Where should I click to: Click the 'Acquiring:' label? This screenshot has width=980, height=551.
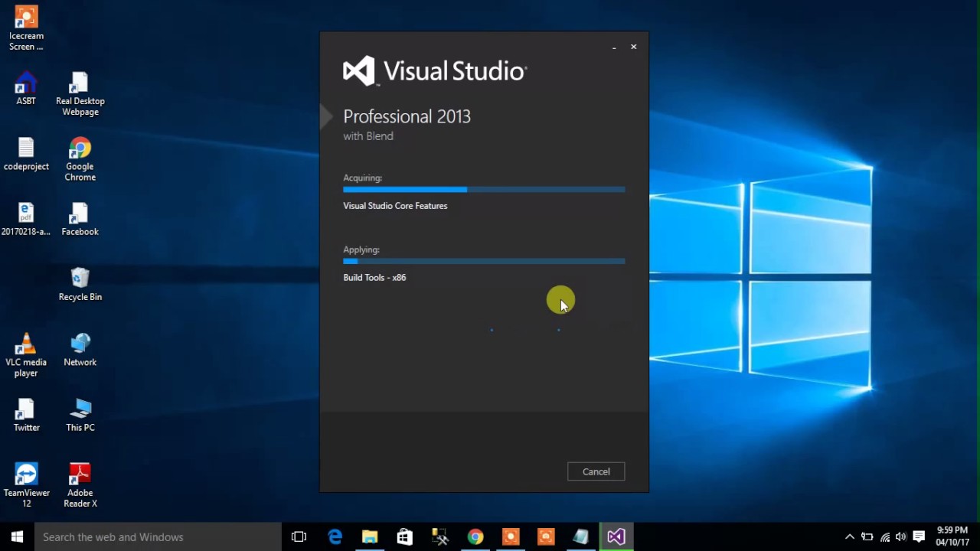point(362,178)
